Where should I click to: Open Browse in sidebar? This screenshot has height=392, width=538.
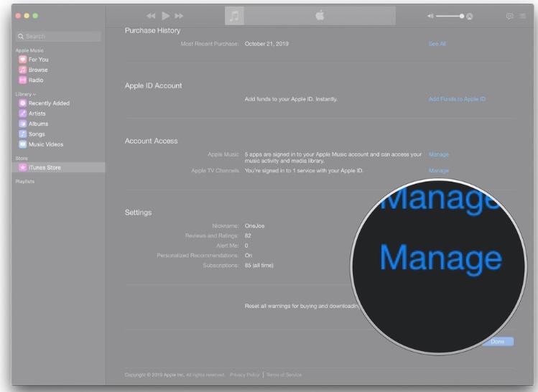point(38,70)
